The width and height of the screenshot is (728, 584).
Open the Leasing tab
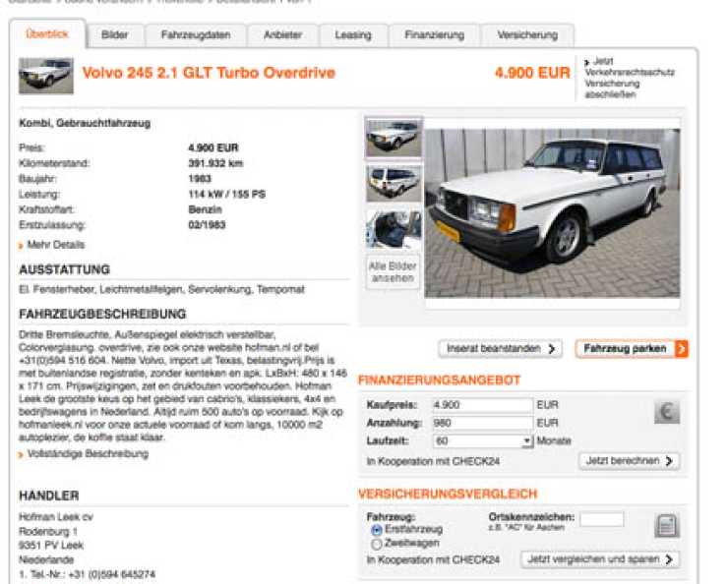pos(353,34)
